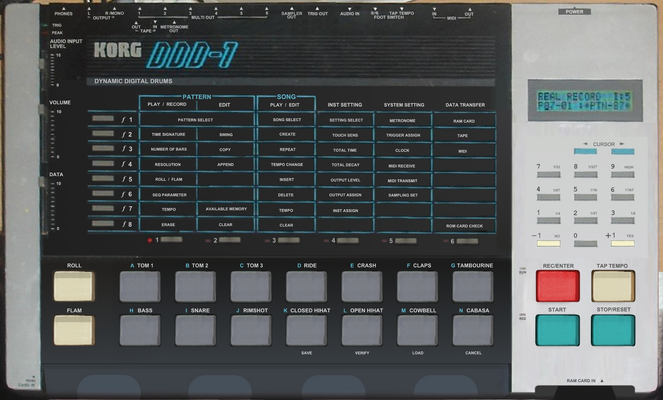This screenshot has width=663, height=400.
Task: Click the cursor right button
Action: pyautogui.click(x=622, y=151)
